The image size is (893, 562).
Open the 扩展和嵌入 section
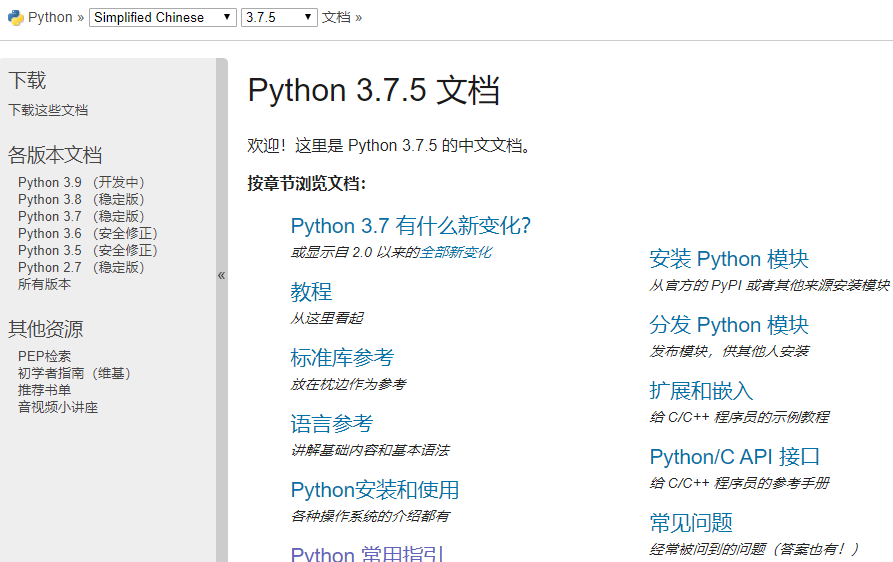[701, 391]
